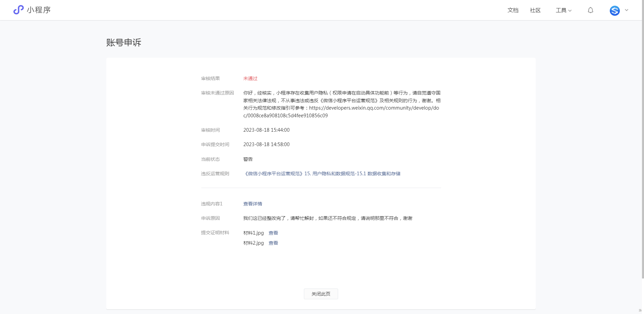
Task: Open the violated rule link 数据收集和存储
Action: point(322,174)
